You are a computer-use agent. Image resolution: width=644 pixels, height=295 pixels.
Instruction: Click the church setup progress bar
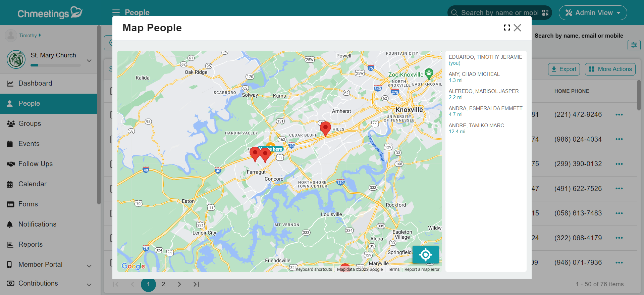point(56,65)
